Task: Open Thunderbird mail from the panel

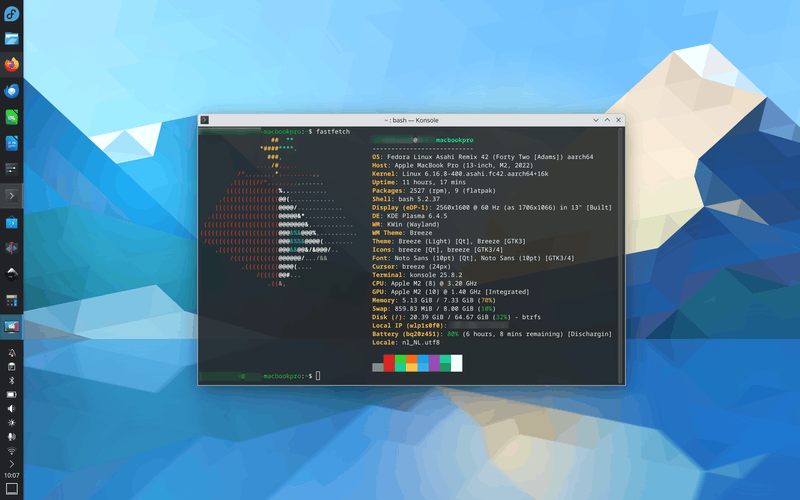Action: pyautogui.click(x=11, y=91)
